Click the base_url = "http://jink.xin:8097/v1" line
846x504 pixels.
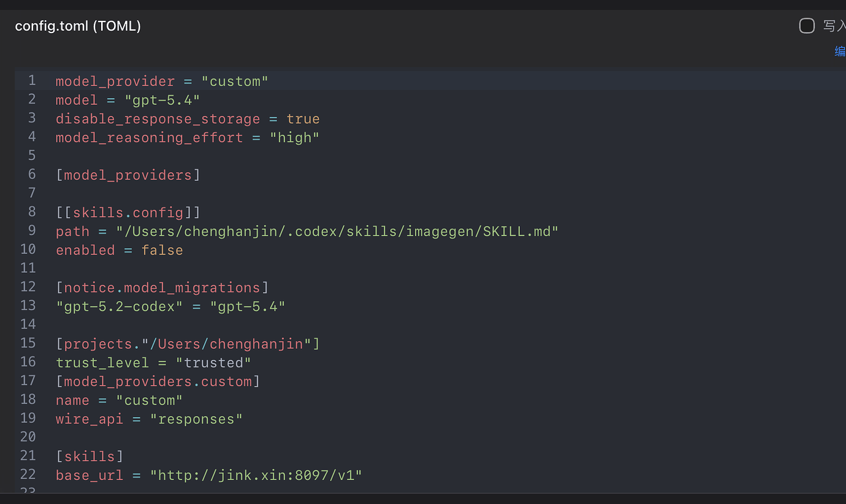[x=209, y=475]
